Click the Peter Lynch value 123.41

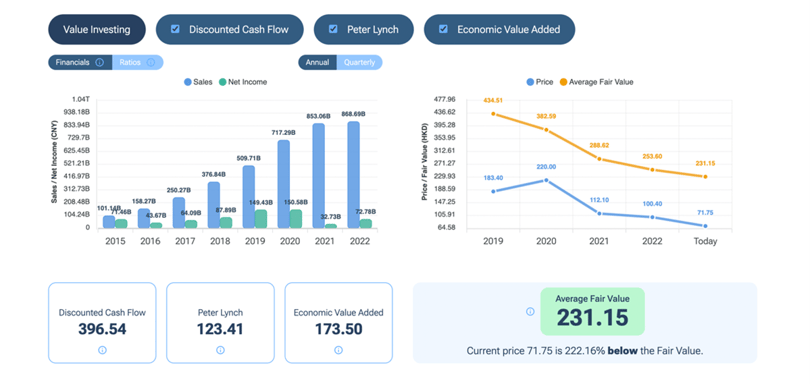coord(220,329)
